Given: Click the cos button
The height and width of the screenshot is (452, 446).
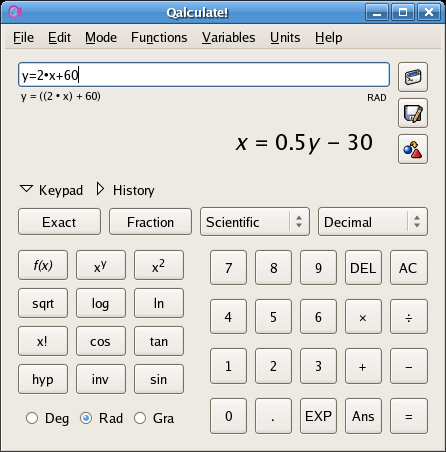Looking at the screenshot, I should coord(101,341).
